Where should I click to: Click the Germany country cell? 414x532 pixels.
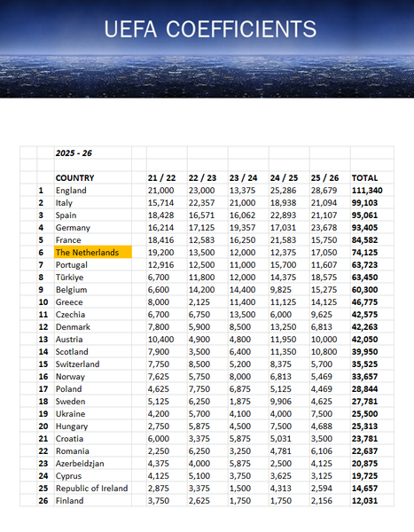pyautogui.click(x=93, y=227)
